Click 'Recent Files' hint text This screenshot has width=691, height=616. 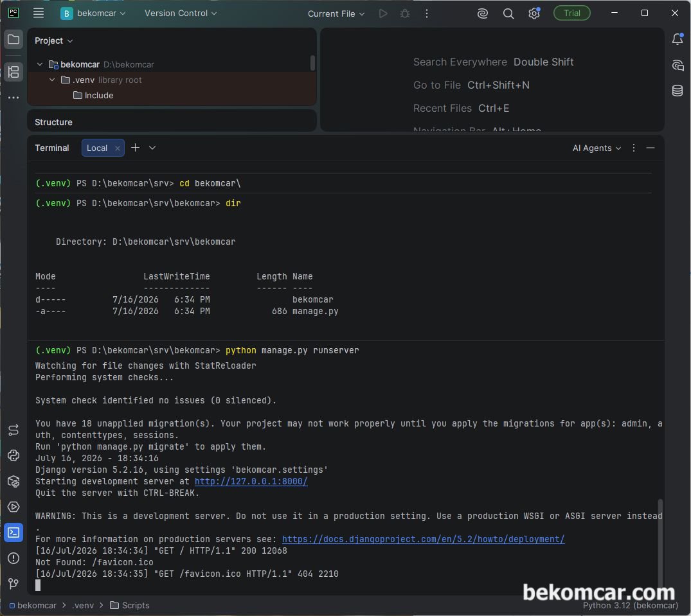tap(442, 109)
